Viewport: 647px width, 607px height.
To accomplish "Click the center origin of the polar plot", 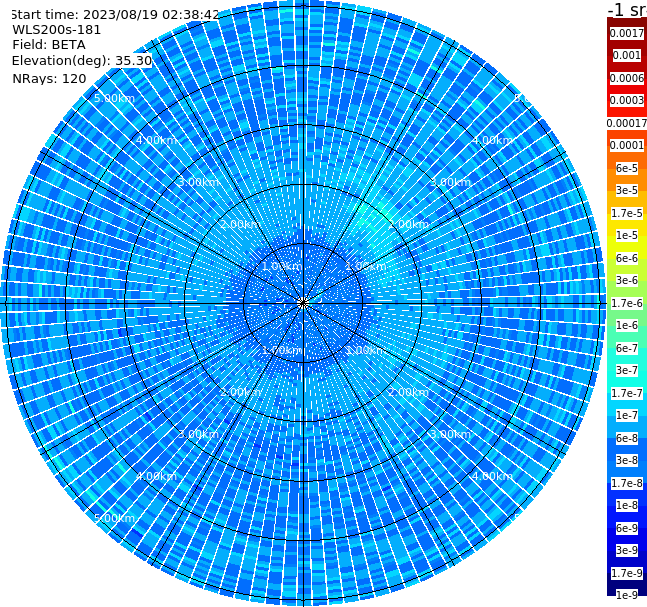I will click(303, 303).
